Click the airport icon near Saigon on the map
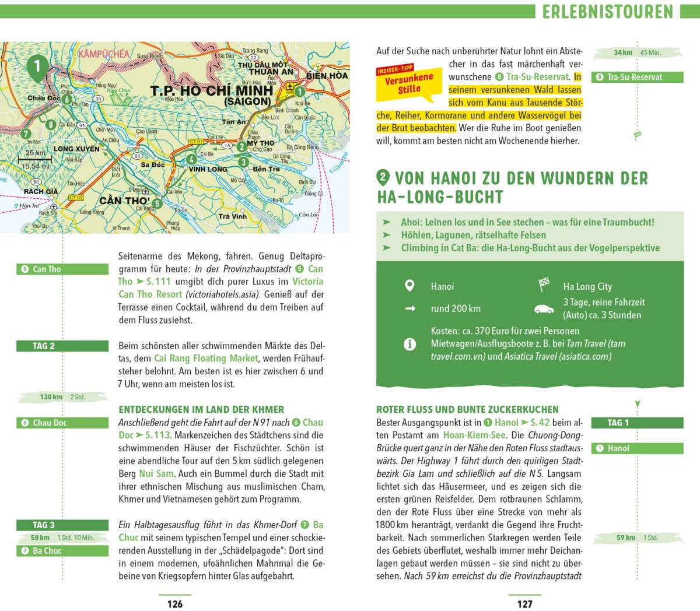The image size is (700, 611). 289,86
